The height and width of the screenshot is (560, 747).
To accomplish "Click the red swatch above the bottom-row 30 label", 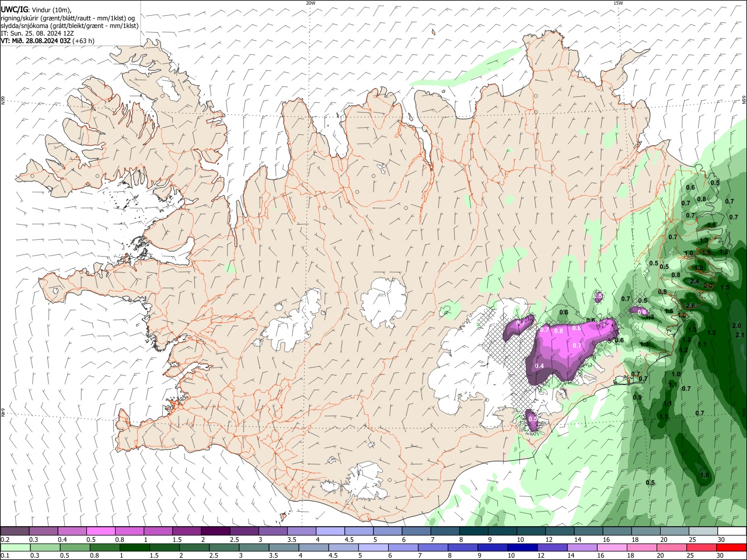I will pyautogui.click(x=731, y=548).
